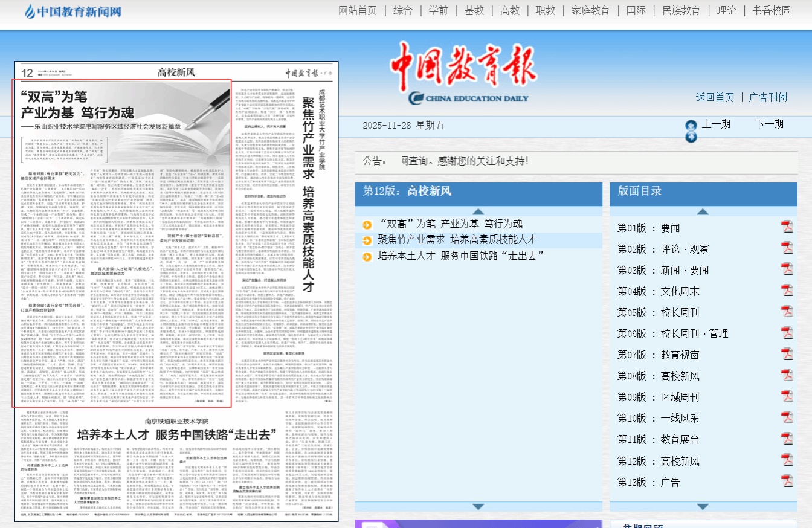This screenshot has height=528, width=812.
Task: Click the PDF icon next to 第13版 广告
Action: coord(787,481)
